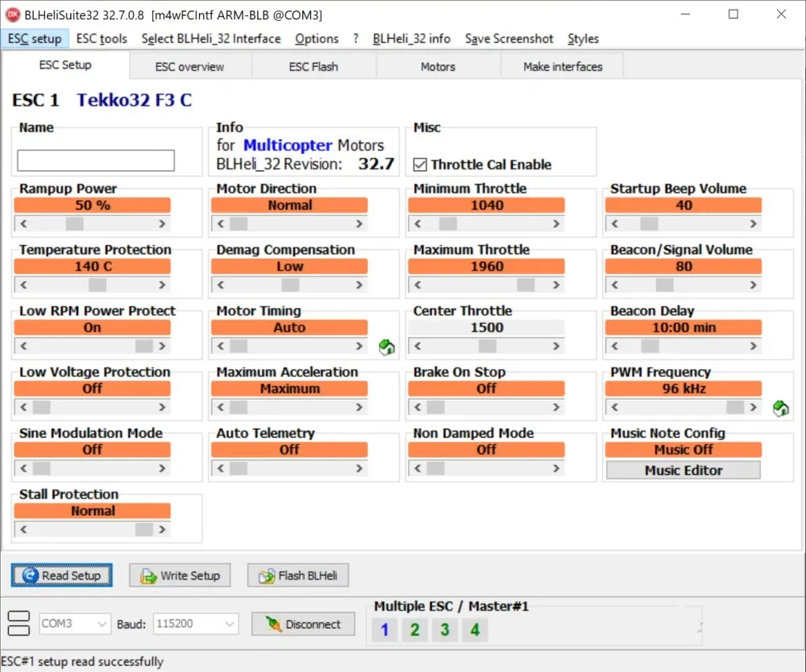Image resolution: width=806 pixels, height=672 pixels.
Task: Click the Write Setup button
Action: [x=180, y=575]
